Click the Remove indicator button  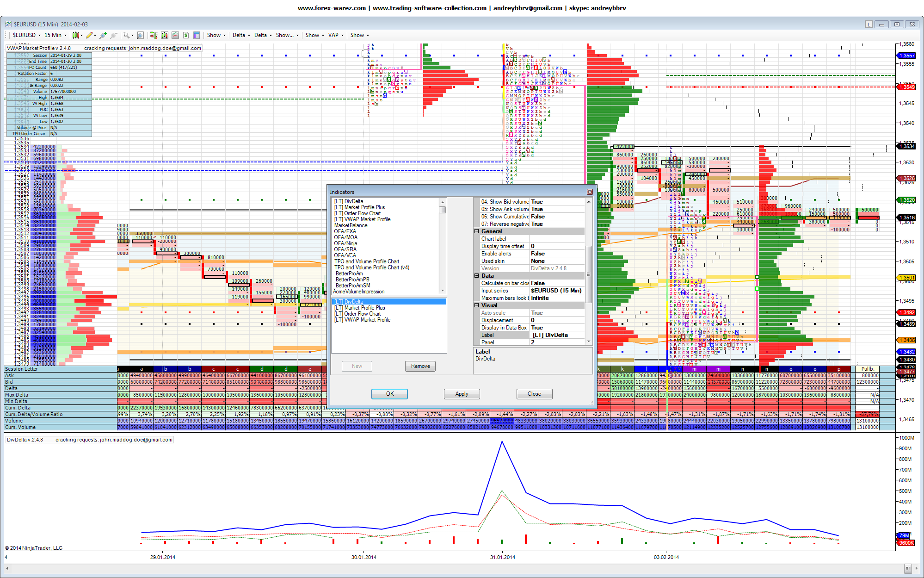[420, 366]
